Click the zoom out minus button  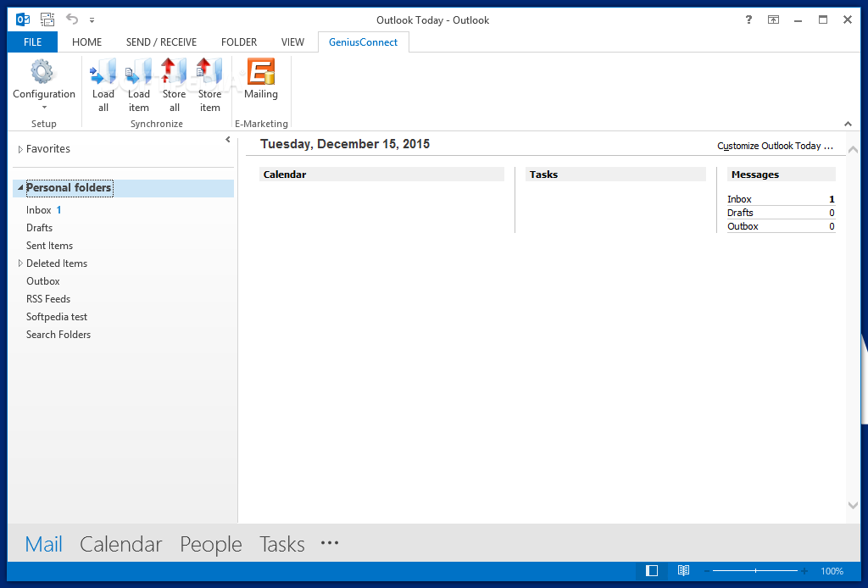tap(706, 571)
